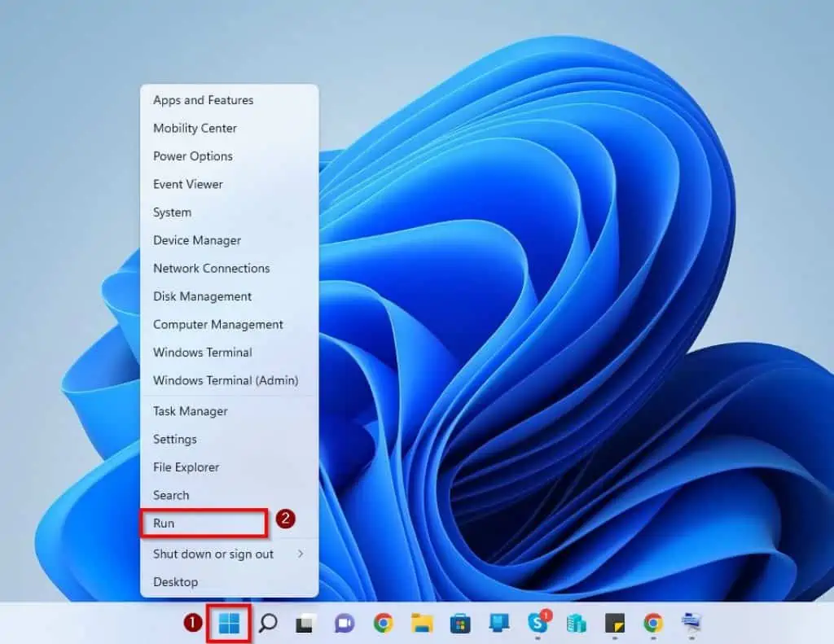Open File Explorer from the taskbar
The width and height of the screenshot is (834, 644).
422,624
